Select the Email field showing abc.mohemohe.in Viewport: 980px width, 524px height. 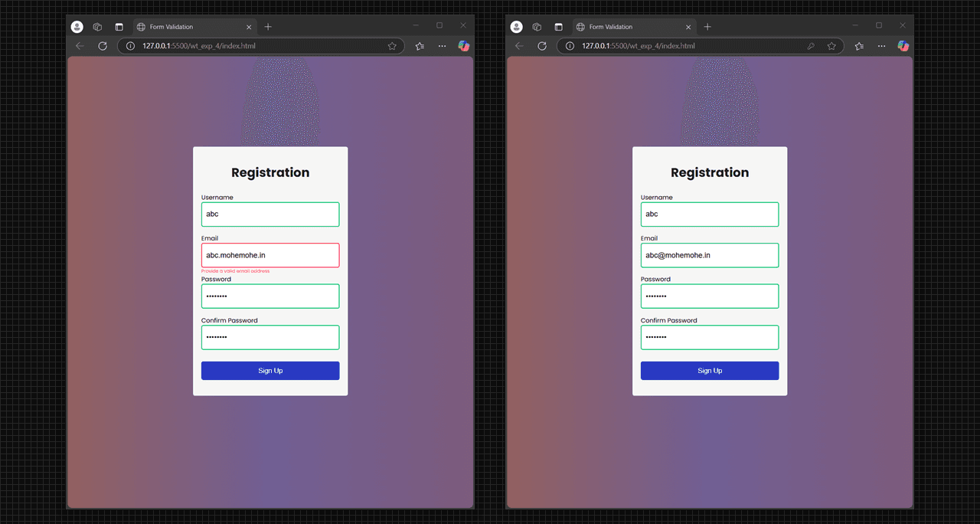270,255
